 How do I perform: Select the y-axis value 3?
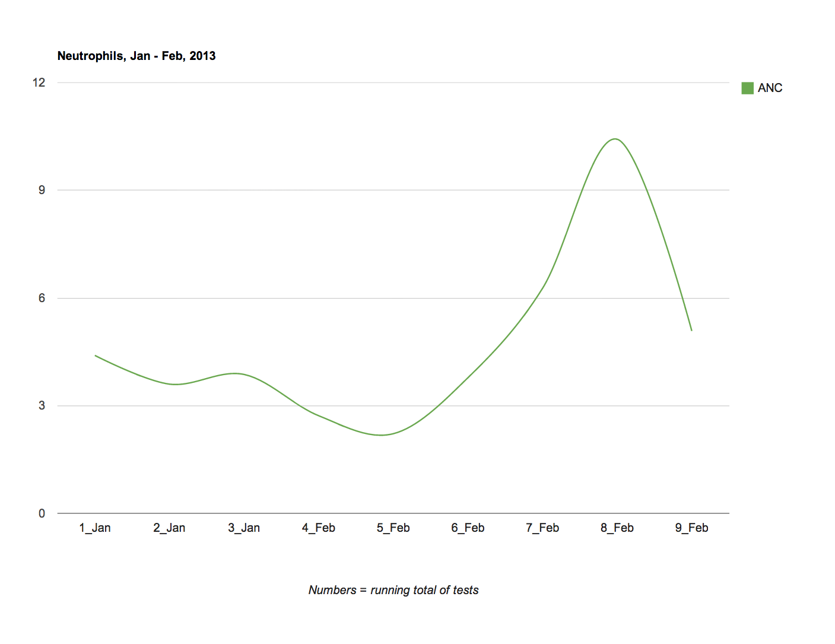[42, 405]
